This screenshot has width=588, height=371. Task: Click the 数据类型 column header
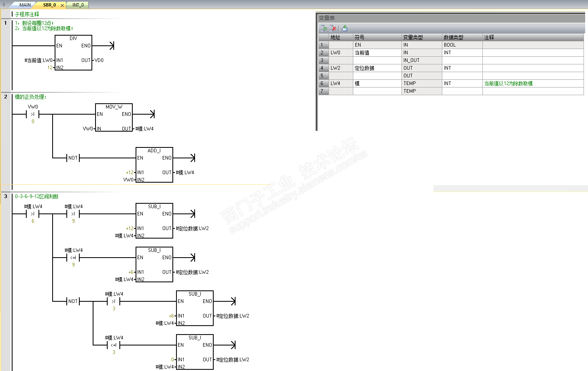tap(462, 37)
